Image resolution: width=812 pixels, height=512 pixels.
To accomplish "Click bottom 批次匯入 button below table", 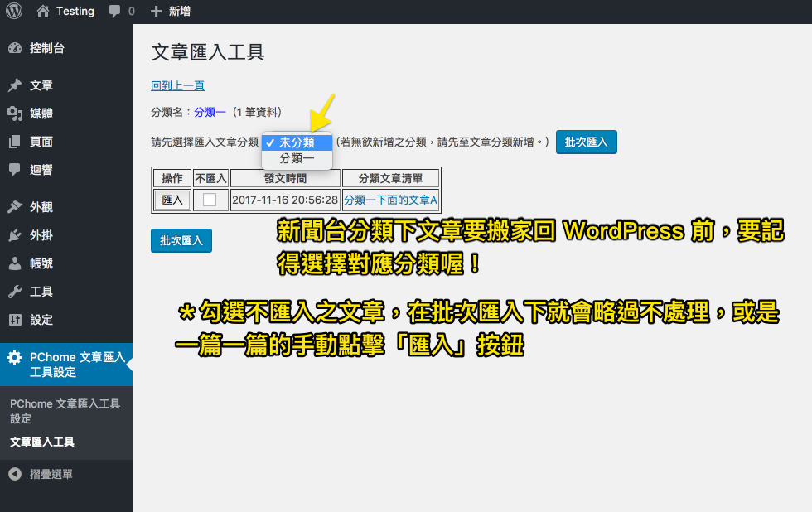I will [181, 241].
